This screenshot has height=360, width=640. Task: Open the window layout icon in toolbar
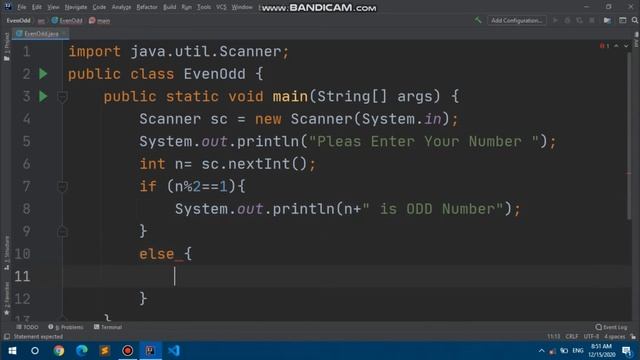[622, 20]
